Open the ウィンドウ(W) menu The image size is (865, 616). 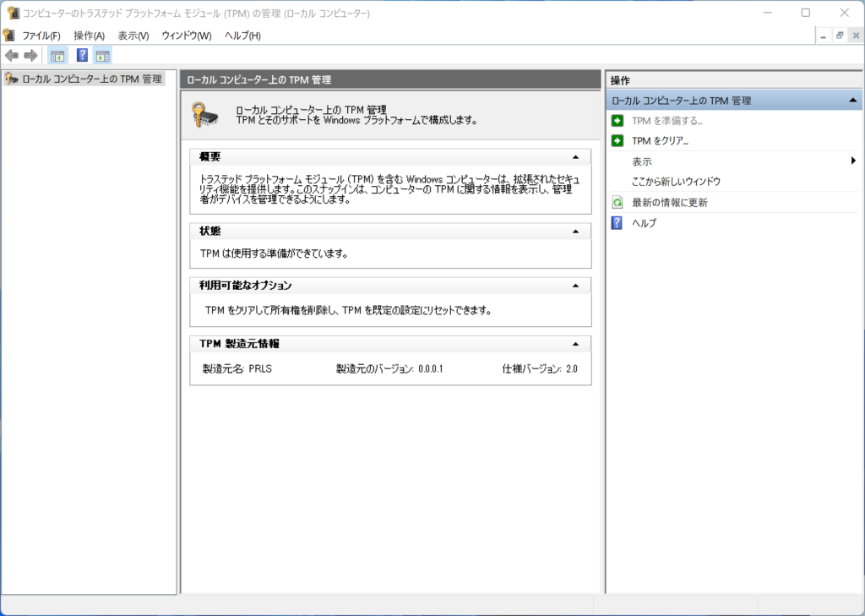187,35
